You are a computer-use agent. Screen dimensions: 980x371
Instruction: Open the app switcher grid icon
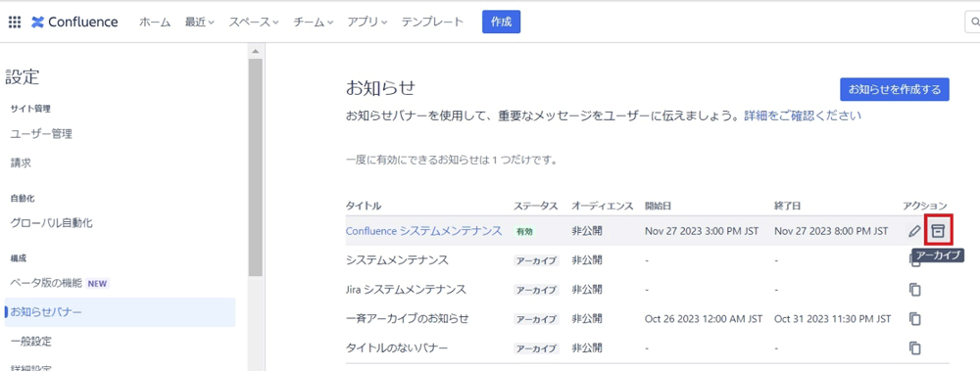pyautogui.click(x=15, y=23)
